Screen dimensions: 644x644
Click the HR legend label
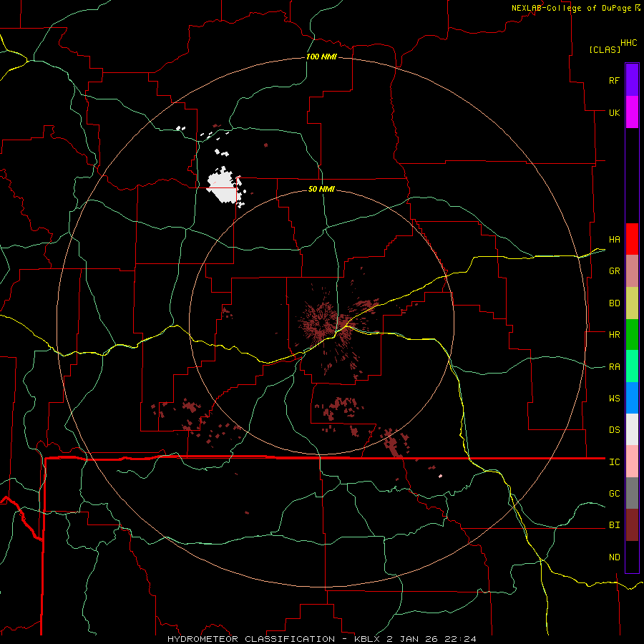pos(614,335)
